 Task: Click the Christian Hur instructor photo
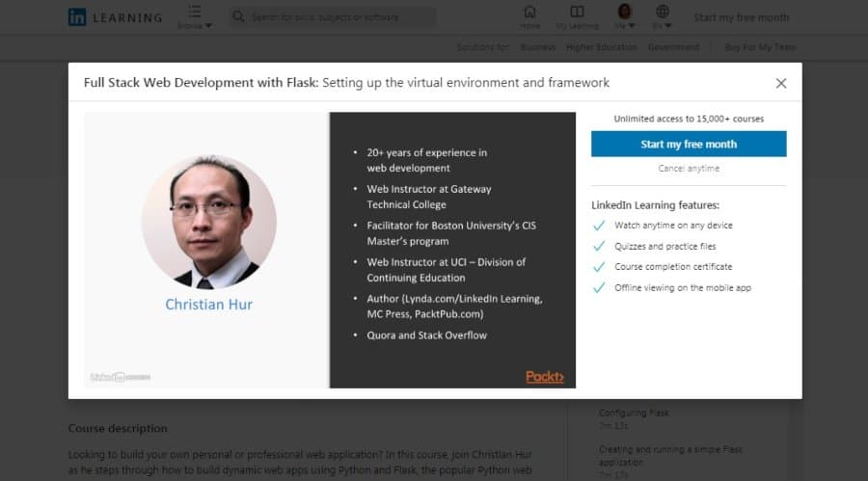coord(208,222)
